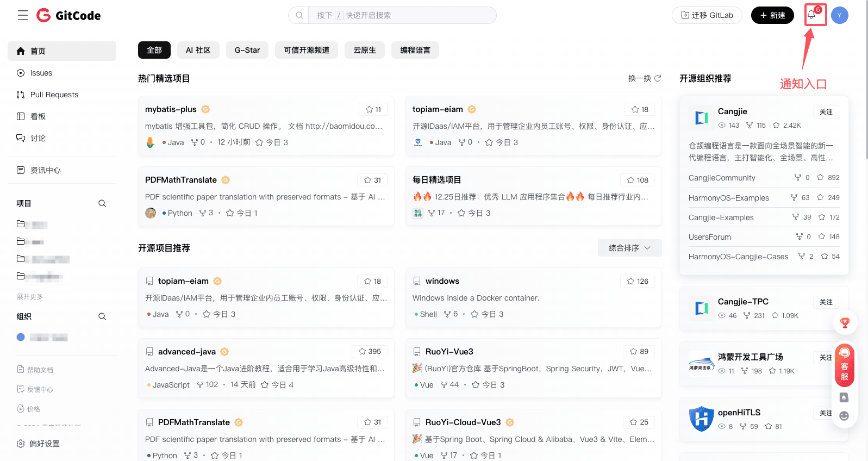
Task: Expand more projects via 展开更多
Action: tap(30, 297)
